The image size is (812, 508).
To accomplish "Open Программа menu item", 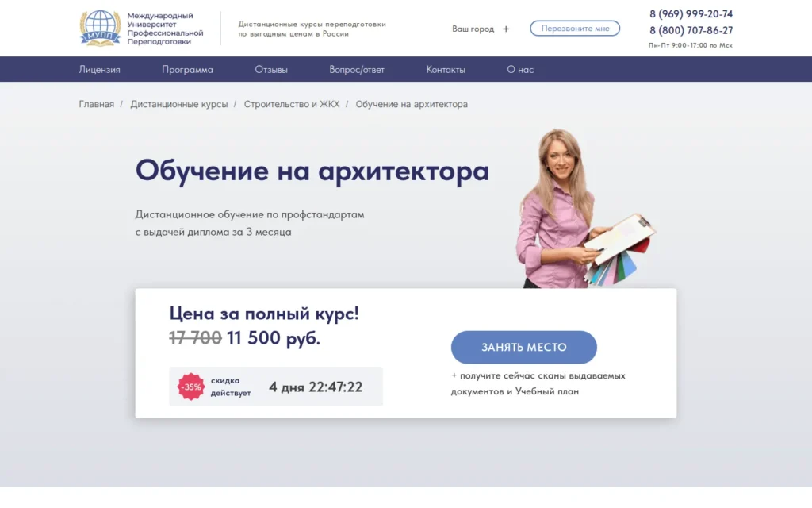I will 187,70.
